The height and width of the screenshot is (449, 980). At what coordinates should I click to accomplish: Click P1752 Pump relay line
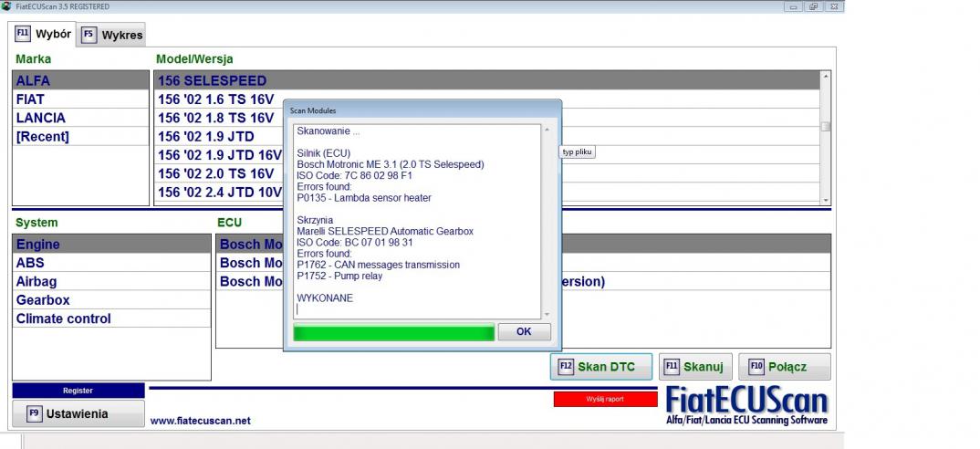[x=339, y=276]
